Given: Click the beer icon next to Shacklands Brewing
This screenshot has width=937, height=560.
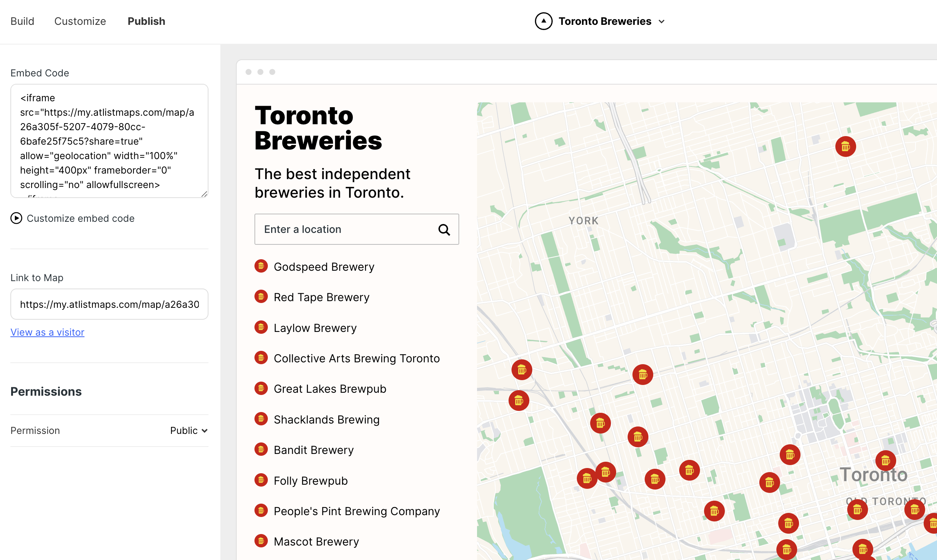Looking at the screenshot, I should (x=261, y=419).
